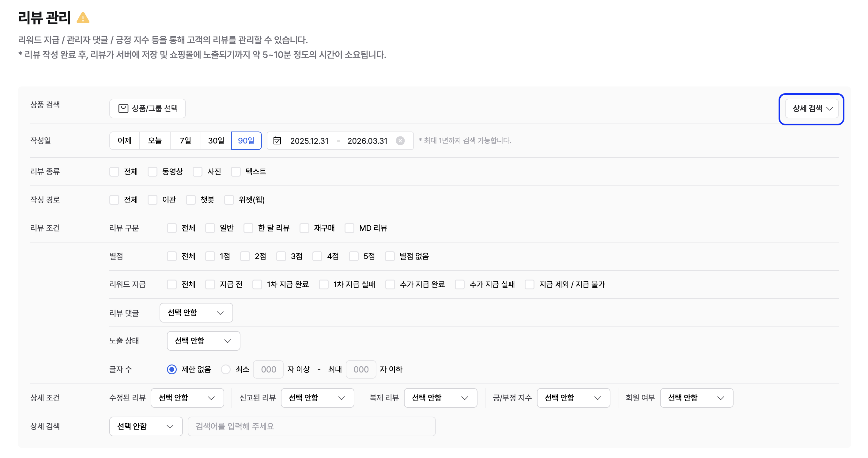Tick the 1점 star rating checkbox
868x458 pixels.
point(210,257)
